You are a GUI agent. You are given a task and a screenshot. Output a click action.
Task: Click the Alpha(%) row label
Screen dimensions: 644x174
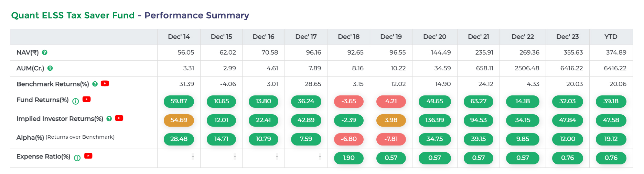pos(30,138)
